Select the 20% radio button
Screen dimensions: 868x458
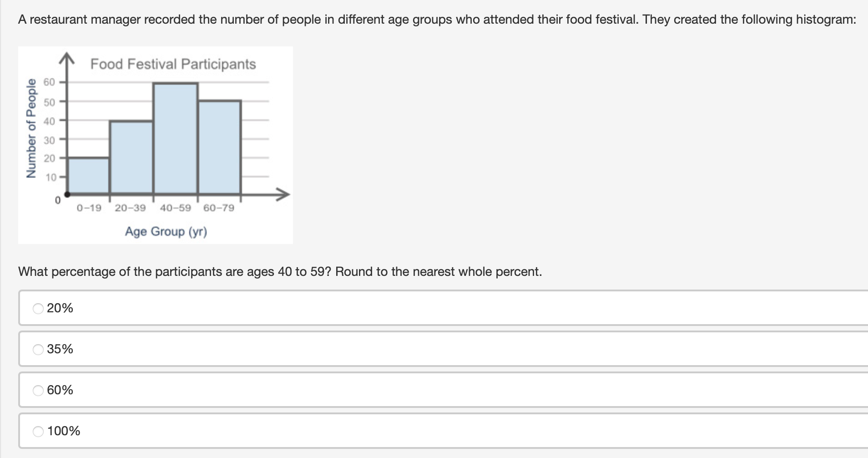click(x=38, y=308)
